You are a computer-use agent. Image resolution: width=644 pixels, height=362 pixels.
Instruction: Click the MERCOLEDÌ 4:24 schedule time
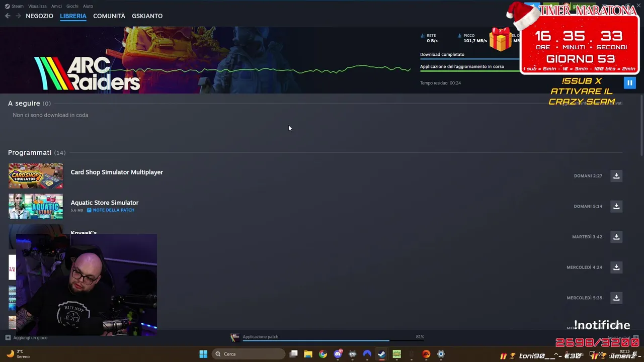(x=585, y=267)
